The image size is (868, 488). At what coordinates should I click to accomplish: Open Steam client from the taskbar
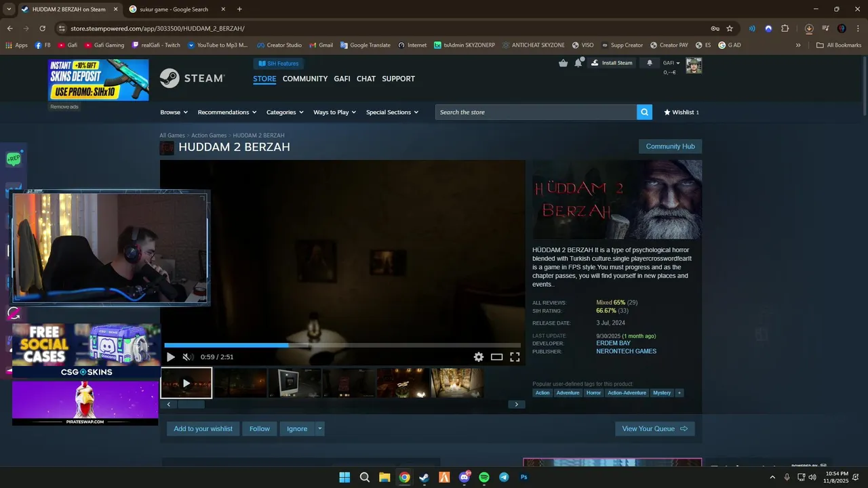tap(425, 477)
